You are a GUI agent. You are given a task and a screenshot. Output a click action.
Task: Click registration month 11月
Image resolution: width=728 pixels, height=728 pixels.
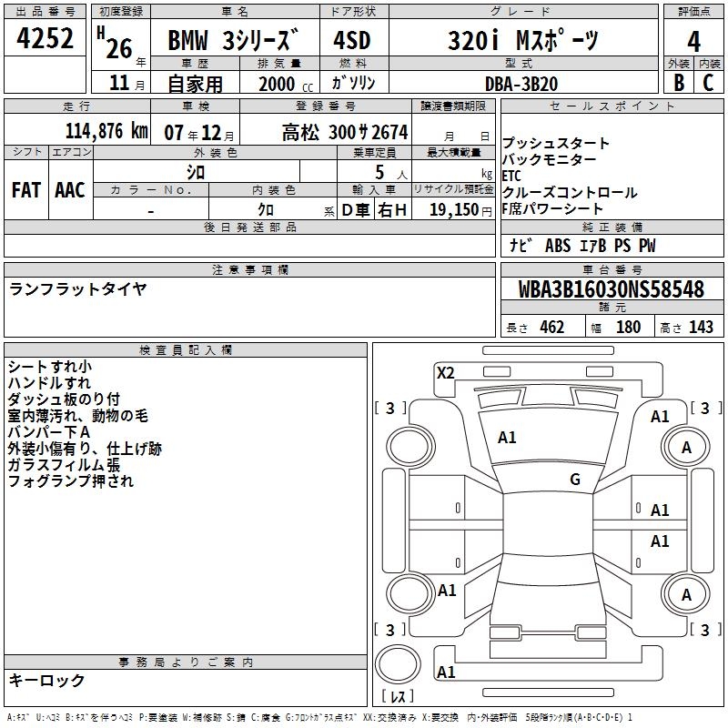pyautogui.click(x=126, y=83)
